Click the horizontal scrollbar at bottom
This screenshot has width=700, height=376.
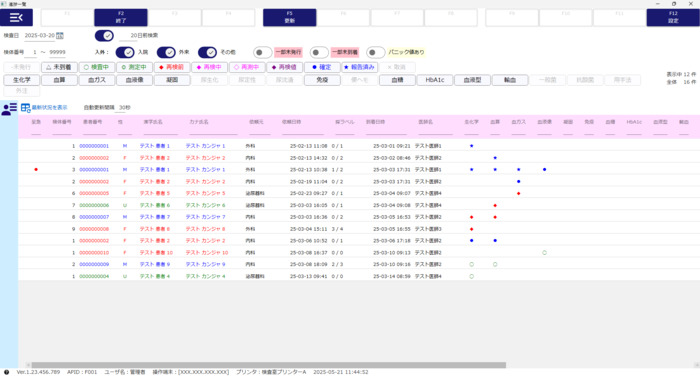(269, 365)
